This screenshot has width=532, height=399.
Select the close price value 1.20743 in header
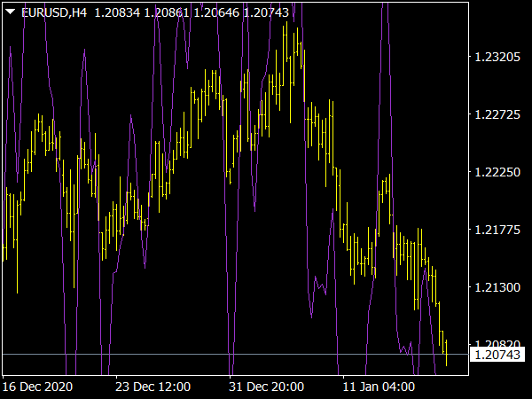266,13
